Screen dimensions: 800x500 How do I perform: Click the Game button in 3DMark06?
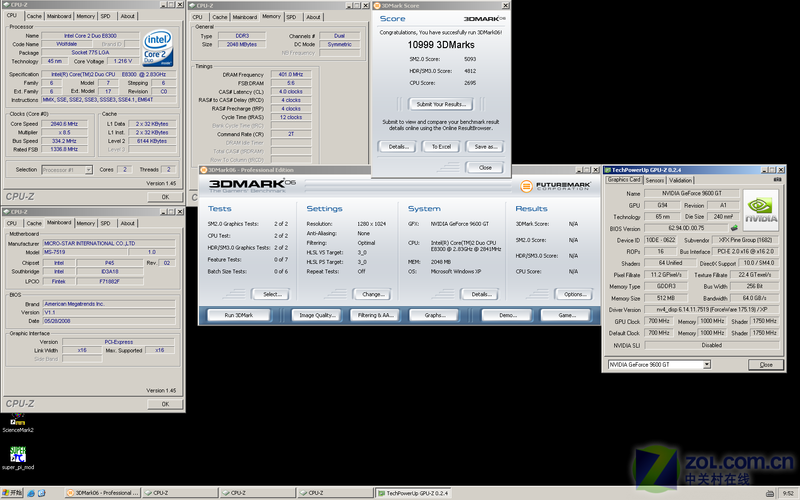click(x=566, y=315)
